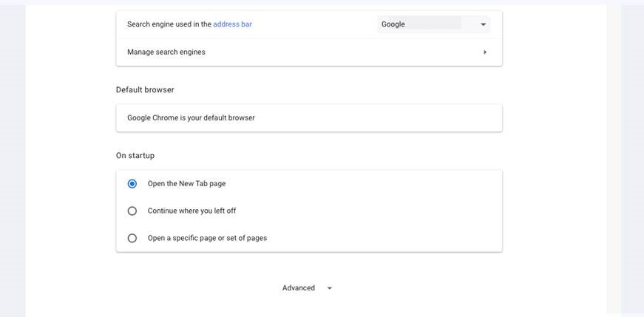This screenshot has height=317, width=644.
Task: Click the down arrow beside Google
Action: point(484,24)
